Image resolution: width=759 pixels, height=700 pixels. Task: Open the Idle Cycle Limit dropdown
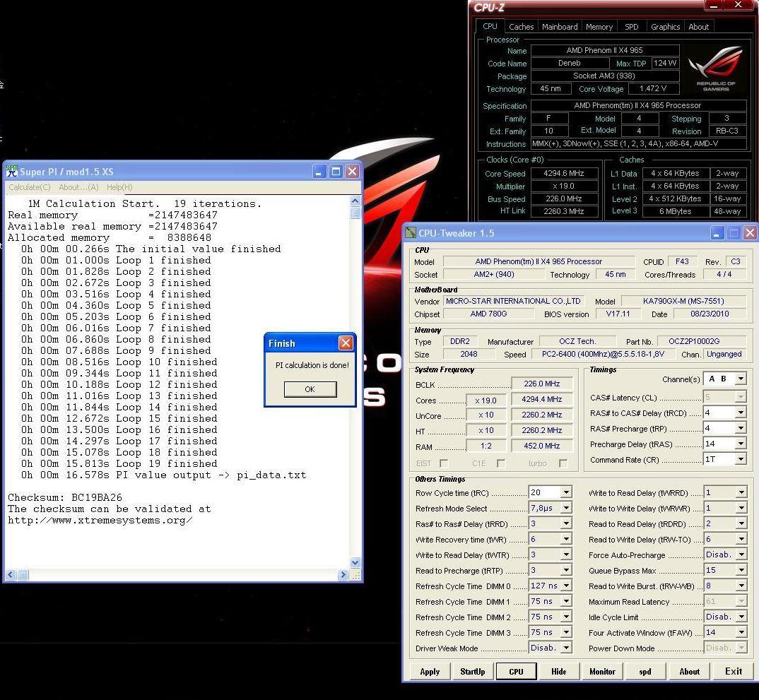tap(741, 617)
